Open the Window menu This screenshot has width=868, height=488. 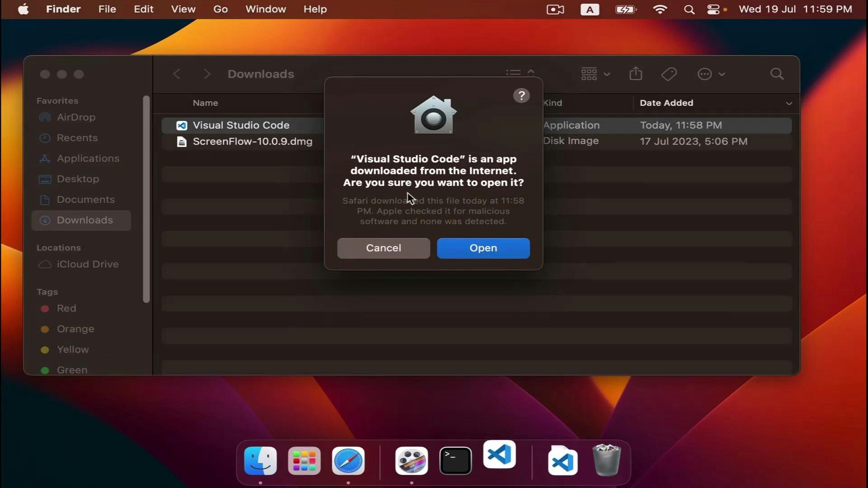click(x=265, y=9)
